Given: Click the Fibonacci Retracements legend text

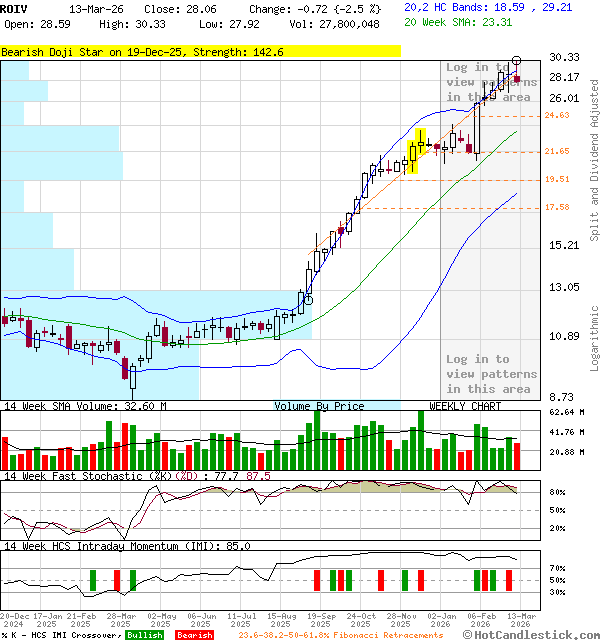Looking at the screenshot, I should (340, 635).
